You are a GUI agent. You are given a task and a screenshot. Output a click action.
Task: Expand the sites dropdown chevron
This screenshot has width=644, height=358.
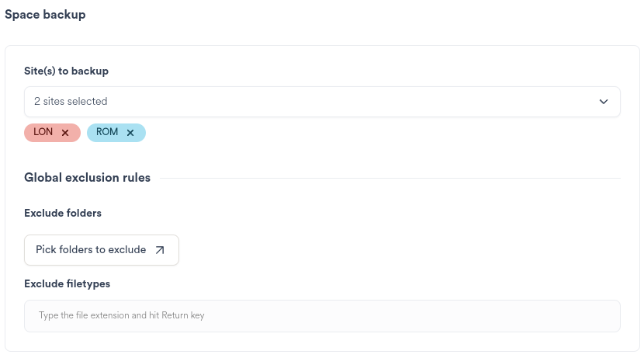[x=604, y=102]
